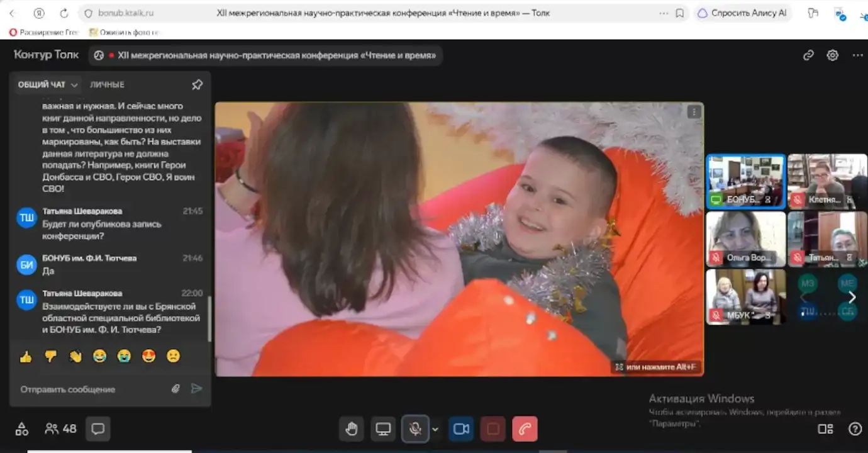The height and width of the screenshot is (453, 868).
Task: Reload the page in browser
Action: [x=64, y=13]
